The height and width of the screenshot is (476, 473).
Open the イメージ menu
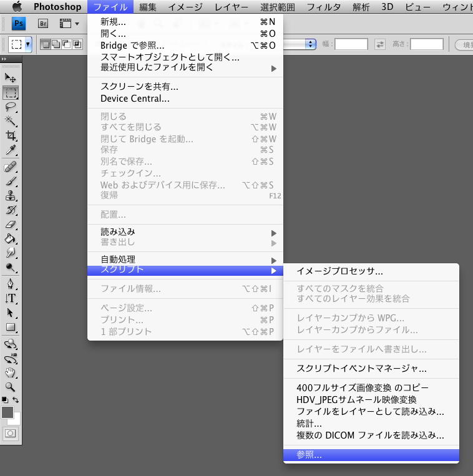pyautogui.click(x=185, y=7)
